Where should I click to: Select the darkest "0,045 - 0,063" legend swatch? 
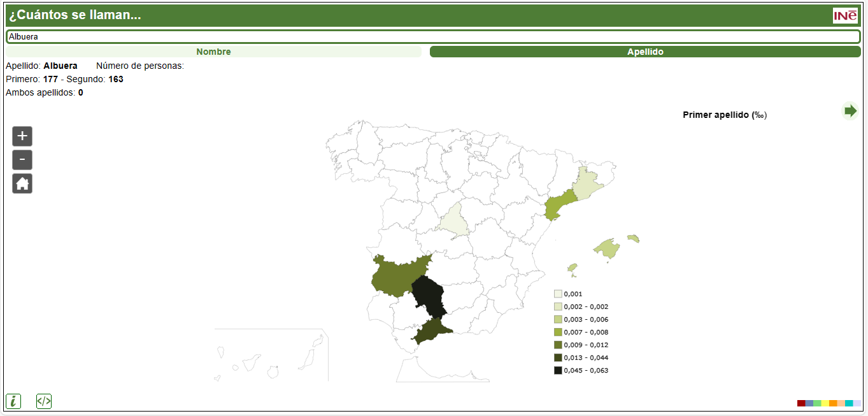tap(557, 370)
